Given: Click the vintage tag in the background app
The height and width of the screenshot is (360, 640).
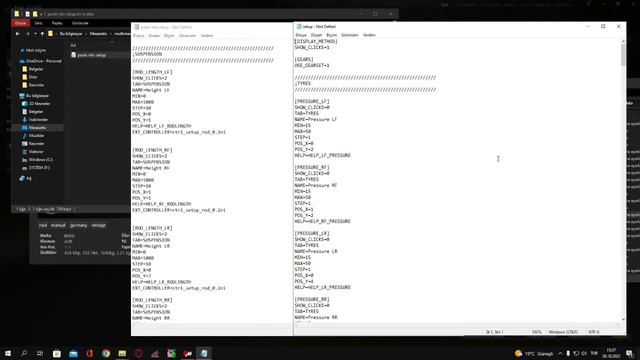Looking at the screenshot, I should pos(98,225).
